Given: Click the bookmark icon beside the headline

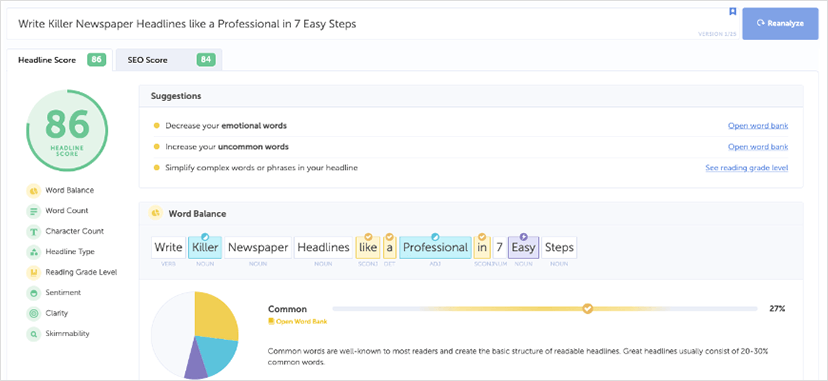Looking at the screenshot, I should pyautogui.click(x=732, y=11).
